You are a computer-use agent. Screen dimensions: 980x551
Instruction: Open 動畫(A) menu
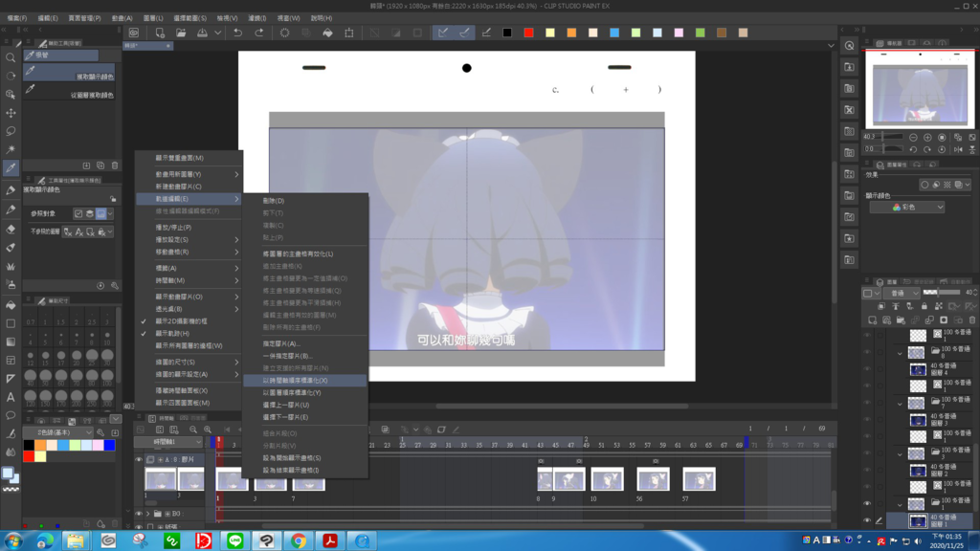click(122, 18)
